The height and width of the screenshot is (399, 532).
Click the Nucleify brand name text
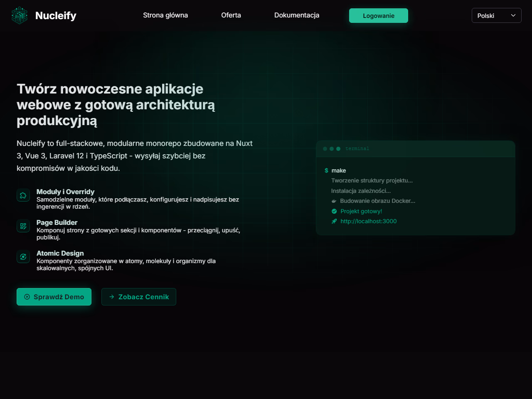tap(56, 16)
